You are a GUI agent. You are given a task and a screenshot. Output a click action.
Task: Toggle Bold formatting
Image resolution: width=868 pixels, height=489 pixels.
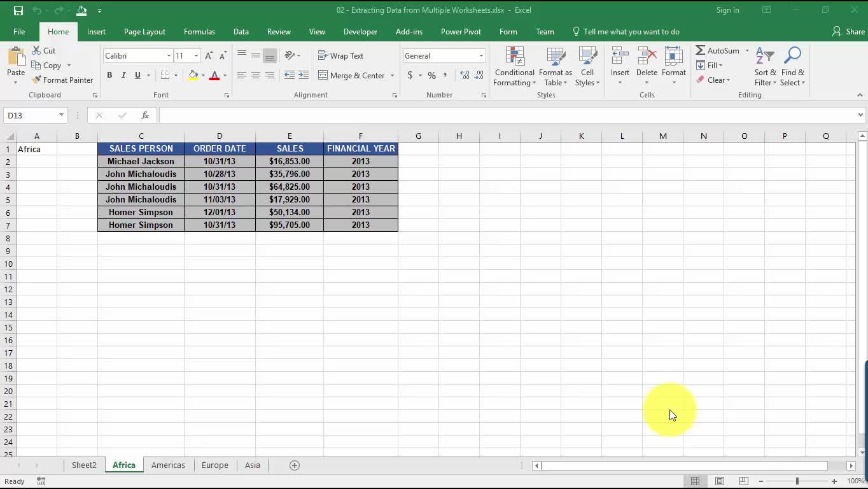(109, 75)
